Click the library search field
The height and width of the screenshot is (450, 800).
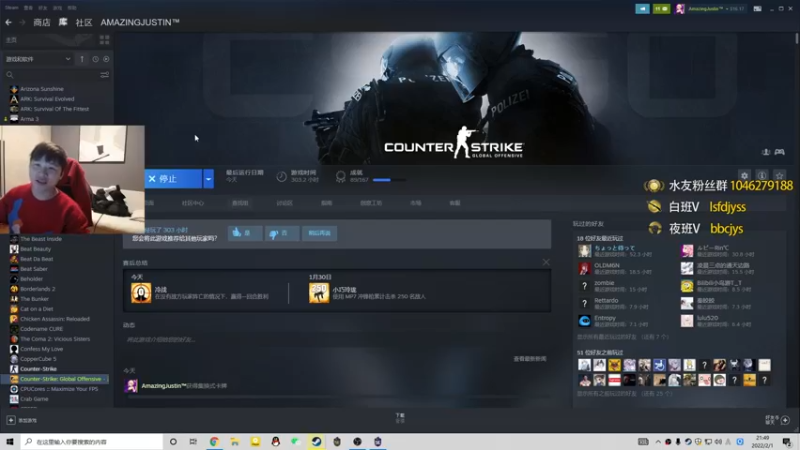[x=51, y=75]
